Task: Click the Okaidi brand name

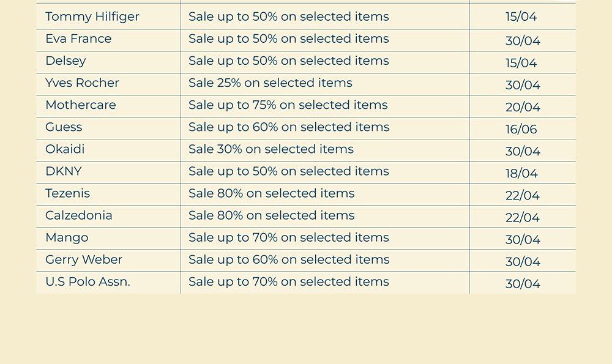Action: coord(65,149)
